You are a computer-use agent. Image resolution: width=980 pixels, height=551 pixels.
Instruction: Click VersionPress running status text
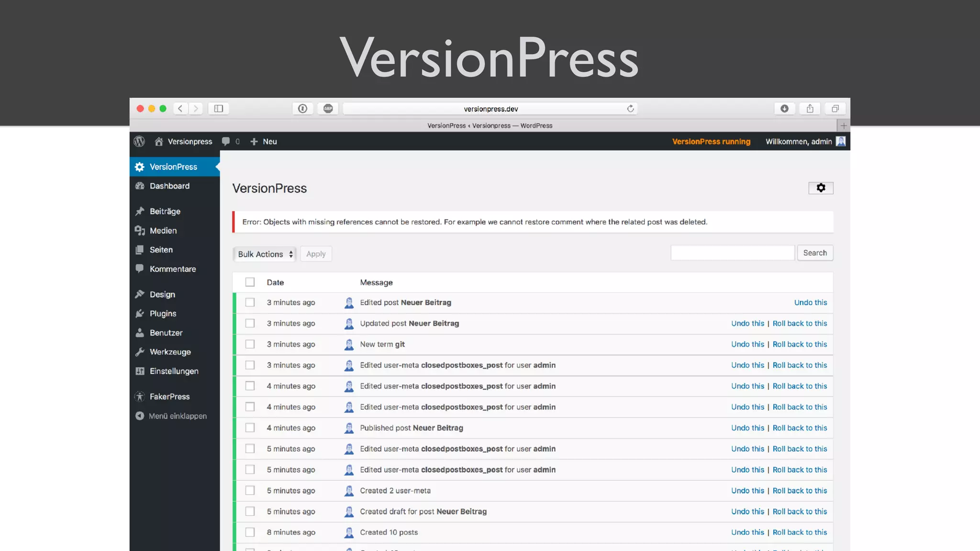point(711,142)
